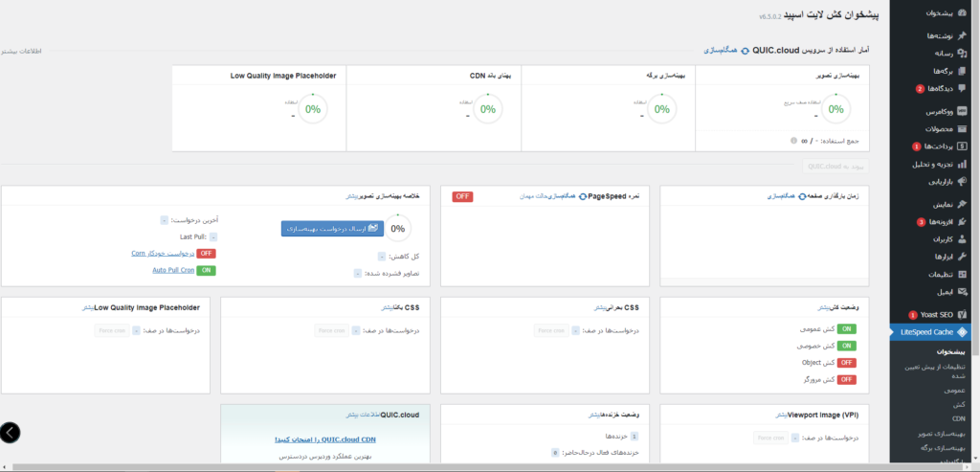This screenshot has height=472, width=980.
Task: Click the Low Quality Image Placeholder 0% usage gauge
Action: (x=313, y=109)
